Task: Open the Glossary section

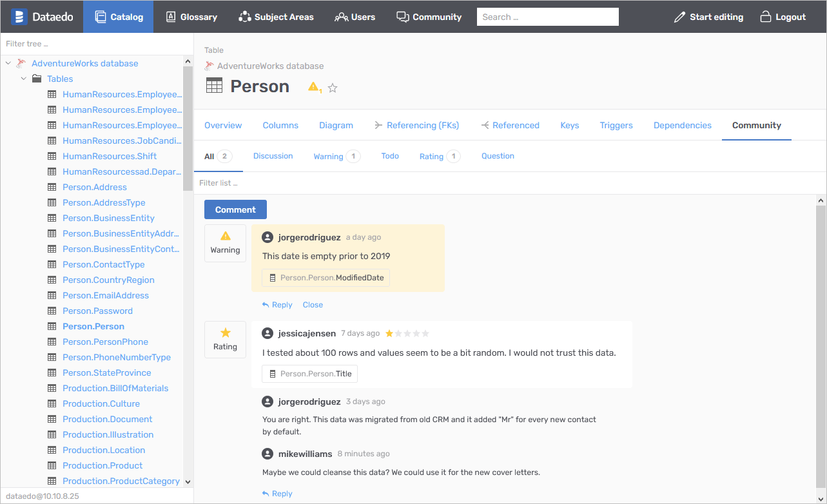Action: (191, 17)
